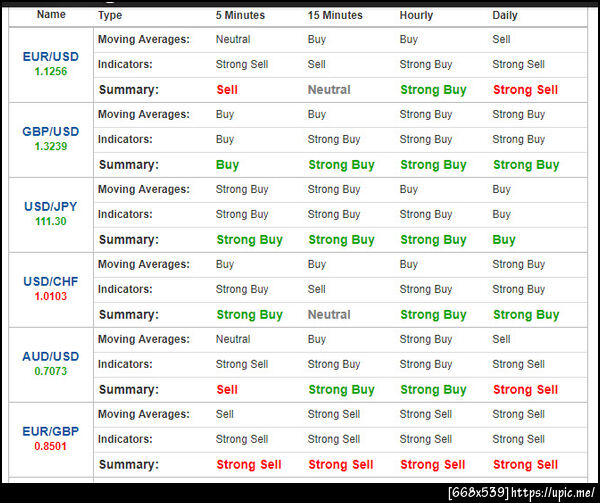The width and height of the screenshot is (600, 503).
Task: Click the 15 Minutes column header
Action: [x=335, y=15]
